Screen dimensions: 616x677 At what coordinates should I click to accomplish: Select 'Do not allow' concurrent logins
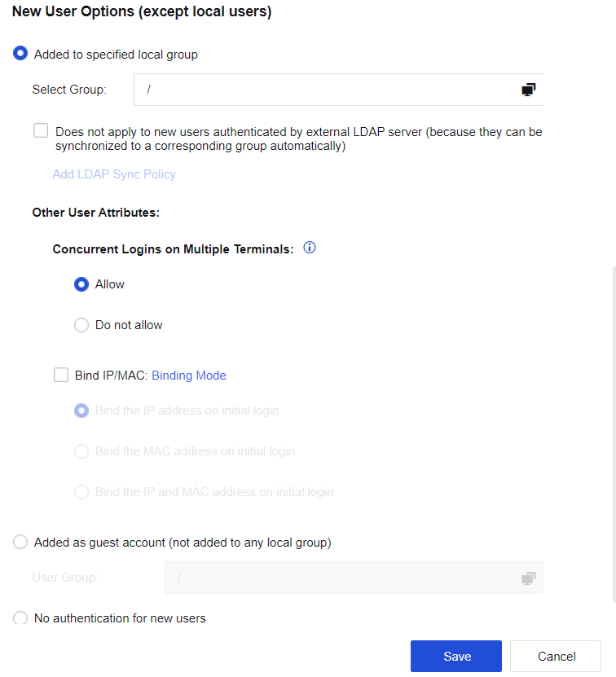tap(81, 325)
